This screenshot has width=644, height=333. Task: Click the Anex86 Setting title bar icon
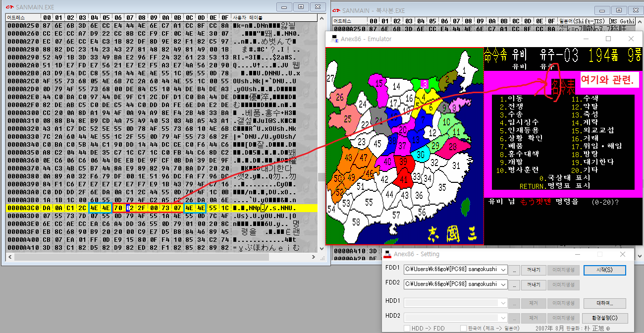coord(388,254)
